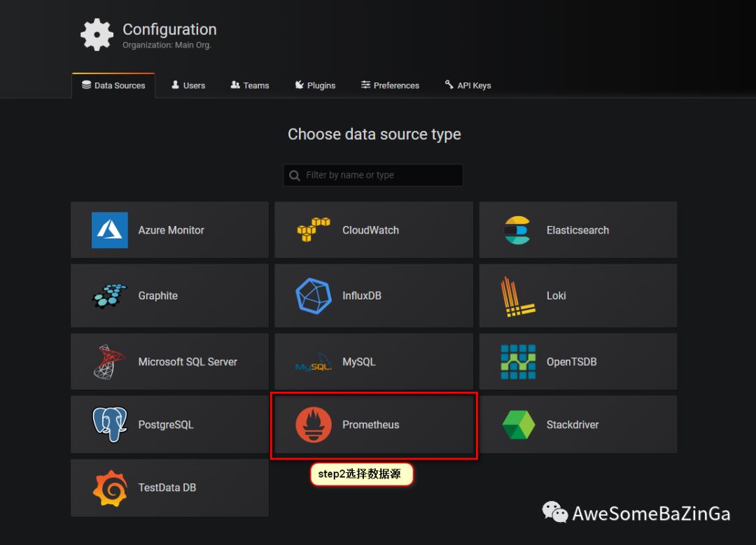Image resolution: width=756 pixels, height=545 pixels.
Task: Choose the MySQL data source label
Action: click(x=358, y=362)
